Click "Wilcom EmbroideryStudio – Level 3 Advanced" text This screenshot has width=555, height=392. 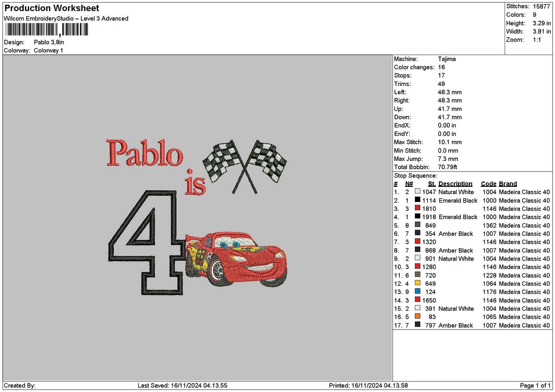tap(66, 18)
